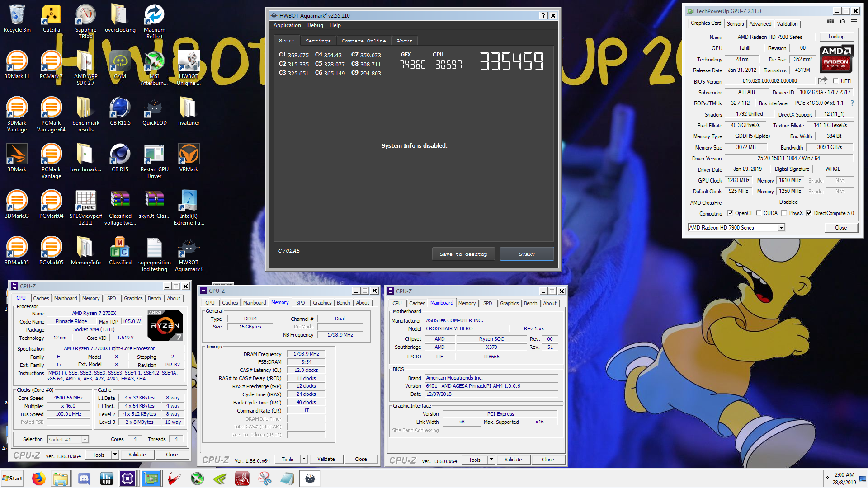The height and width of the screenshot is (488, 868).
Task: Click the AMD Radeon Graphics logo in GPU-Z
Action: click(836, 59)
